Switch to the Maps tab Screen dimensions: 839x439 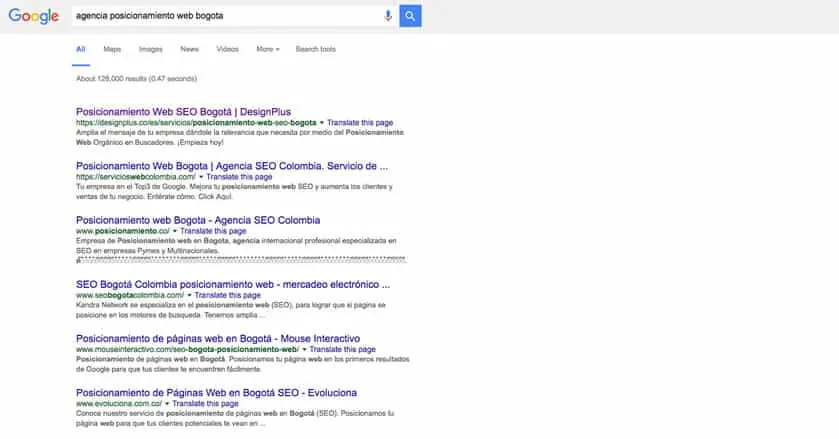pos(112,49)
